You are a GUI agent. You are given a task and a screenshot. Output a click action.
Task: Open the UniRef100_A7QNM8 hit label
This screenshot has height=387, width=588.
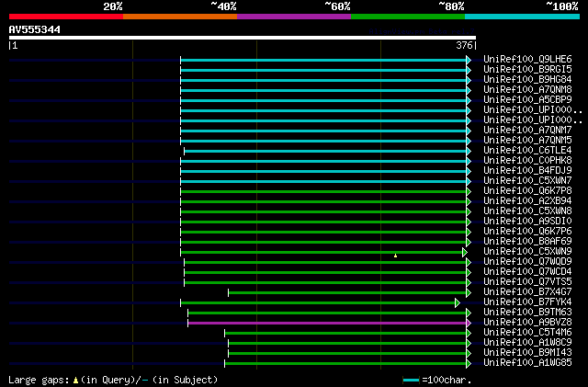pyautogui.click(x=527, y=90)
